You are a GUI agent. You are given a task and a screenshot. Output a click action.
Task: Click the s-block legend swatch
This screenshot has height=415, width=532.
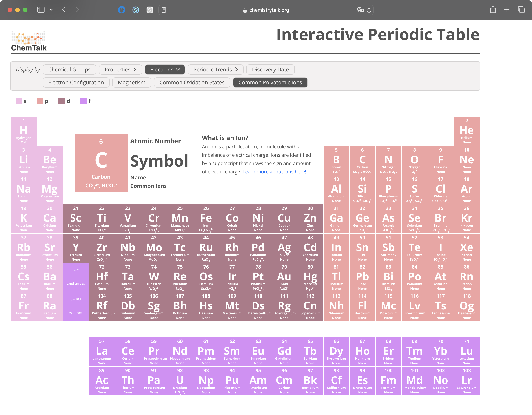[19, 101]
